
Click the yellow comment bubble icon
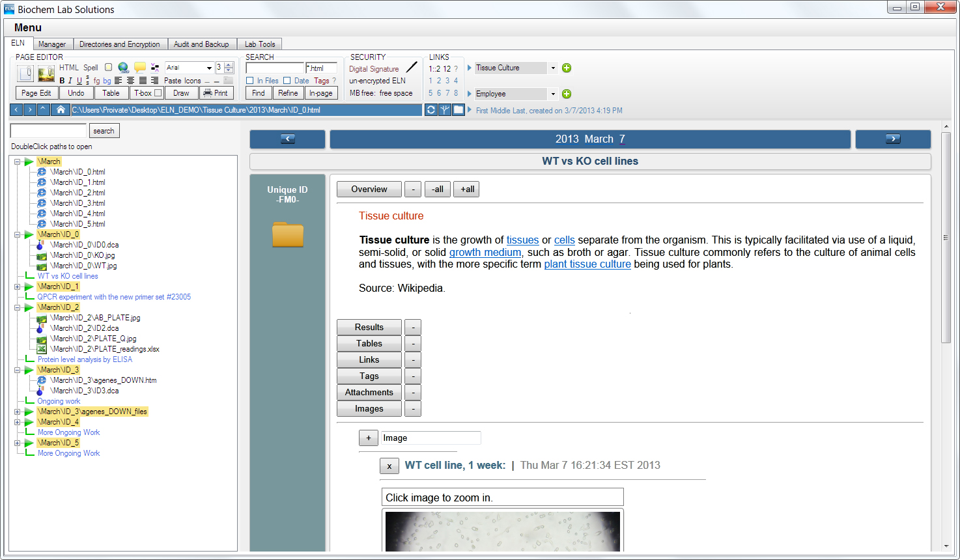coord(140,67)
